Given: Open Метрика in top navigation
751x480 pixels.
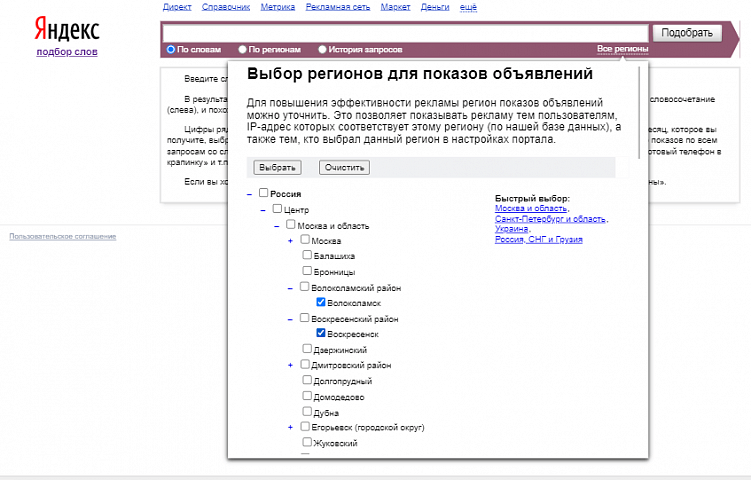Looking at the screenshot, I should click(x=278, y=7).
